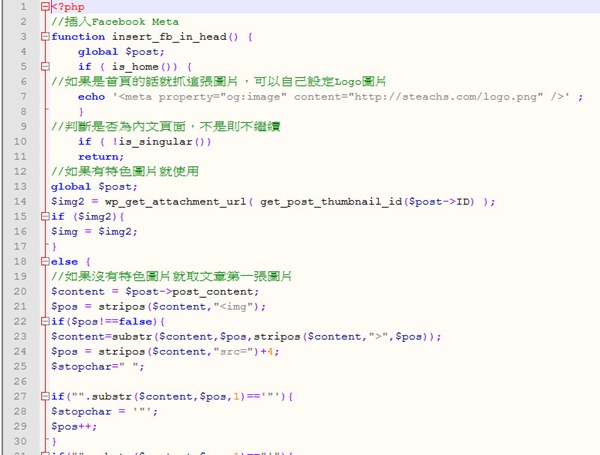Image resolution: width=600 pixels, height=455 pixels.
Task: Click empty line 26 in editor
Action: pos(321,381)
